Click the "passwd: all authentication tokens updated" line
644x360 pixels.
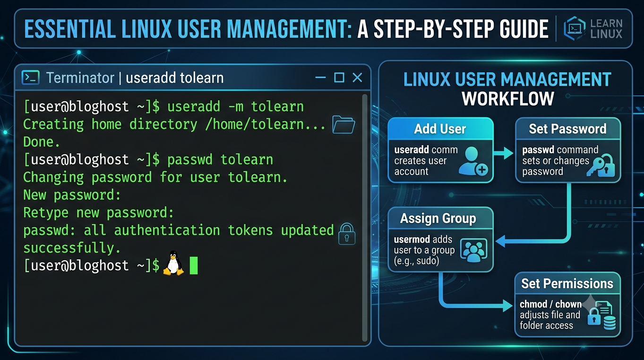(179, 230)
